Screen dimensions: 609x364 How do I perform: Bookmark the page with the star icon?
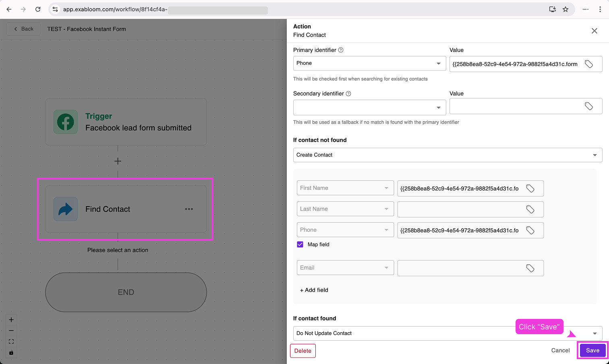565,9
